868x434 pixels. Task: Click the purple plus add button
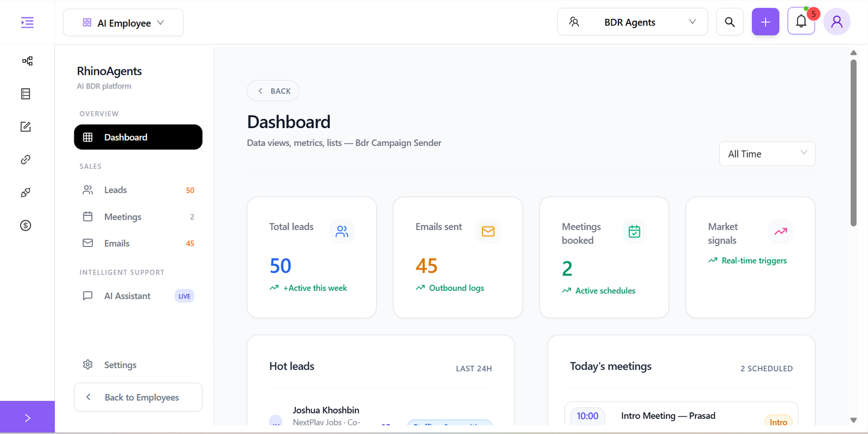(x=765, y=22)
